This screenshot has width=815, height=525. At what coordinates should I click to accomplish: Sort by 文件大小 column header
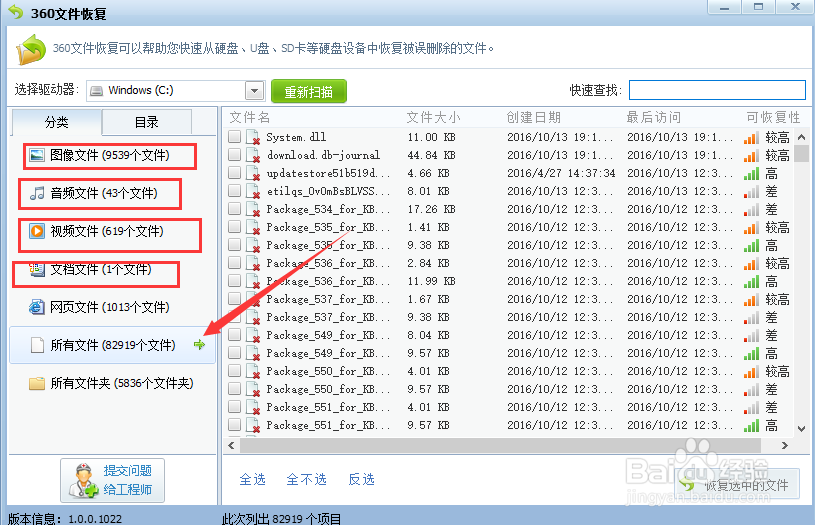click(x=433, y=117)
